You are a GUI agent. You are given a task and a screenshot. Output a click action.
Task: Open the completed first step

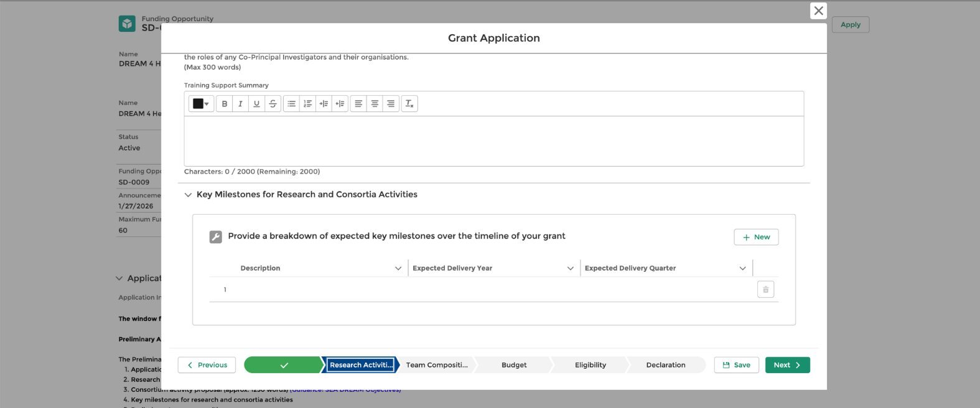tap(284, 365)
